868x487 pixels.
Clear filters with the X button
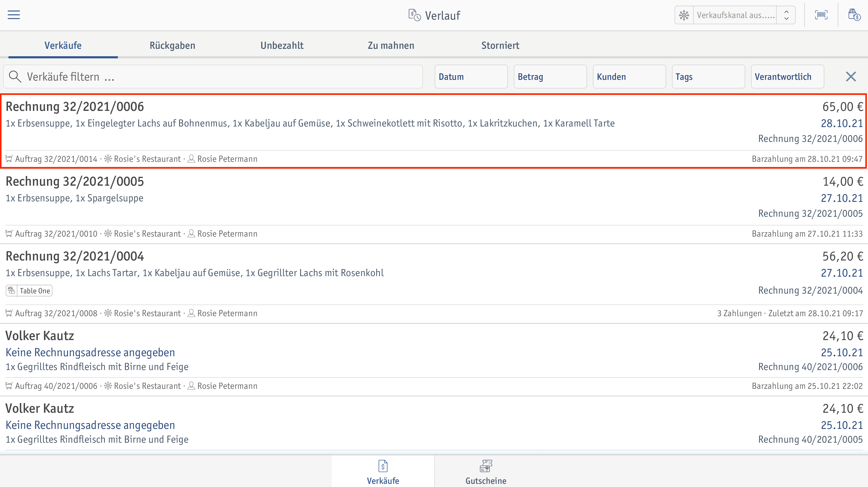coord(851,77)
